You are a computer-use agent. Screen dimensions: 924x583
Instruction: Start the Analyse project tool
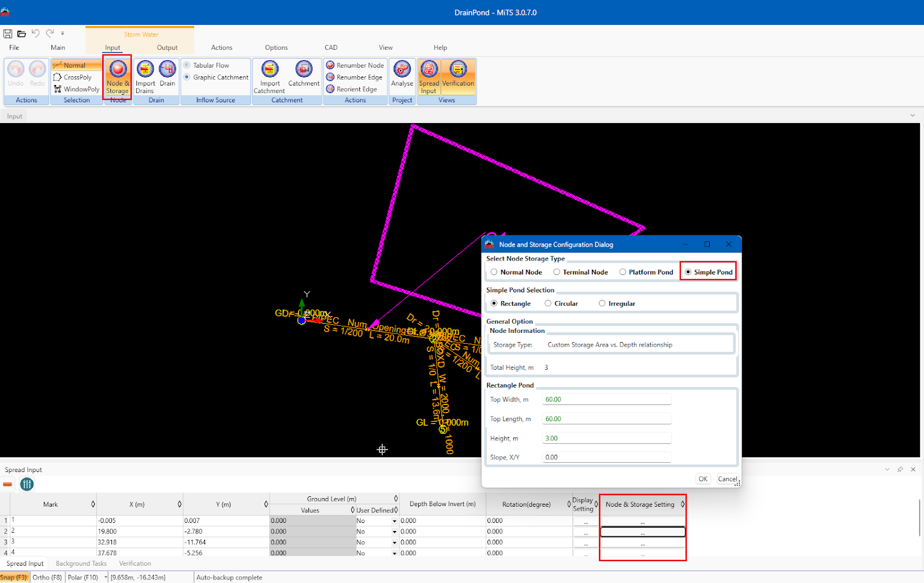(x=402, y=74)
